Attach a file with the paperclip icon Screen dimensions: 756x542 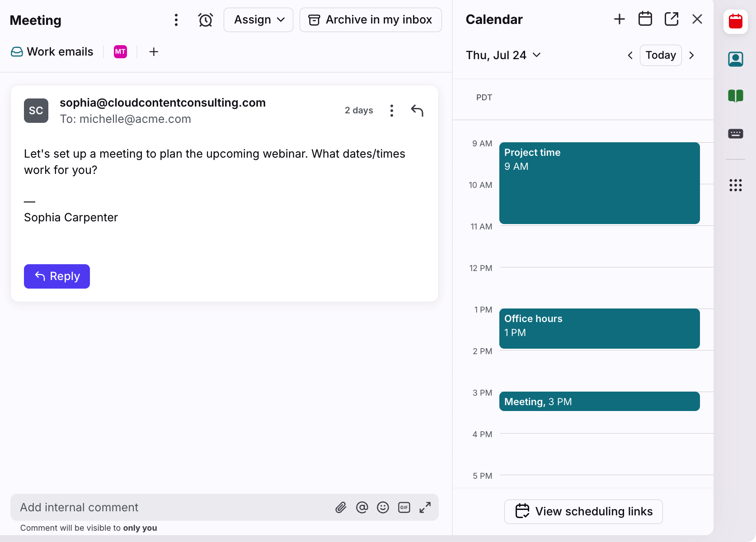pos(341,508)
